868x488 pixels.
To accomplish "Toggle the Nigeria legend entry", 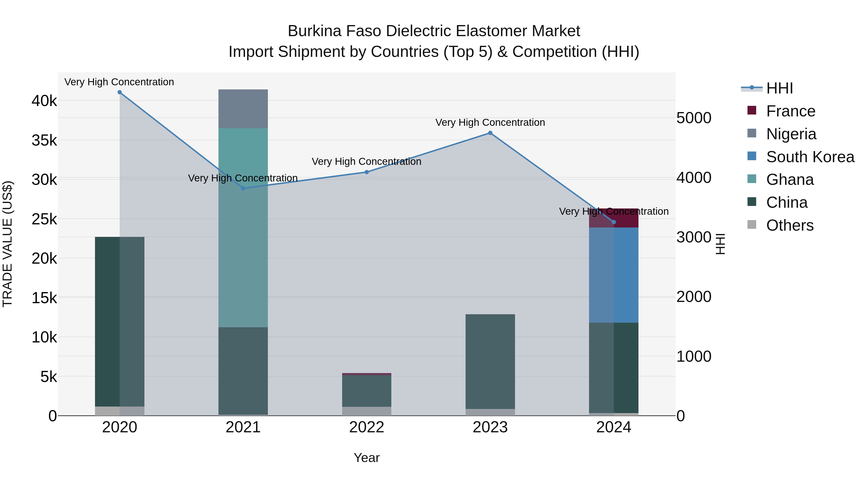I will click(782, 134).
